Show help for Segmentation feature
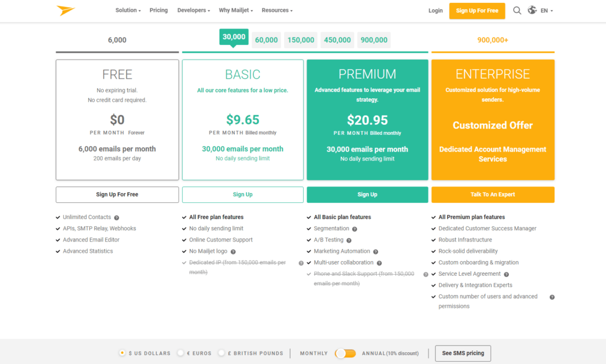Image resolution: width=606 pixels, height=364 pixels. pyautogui.click(x=354, y=229)
